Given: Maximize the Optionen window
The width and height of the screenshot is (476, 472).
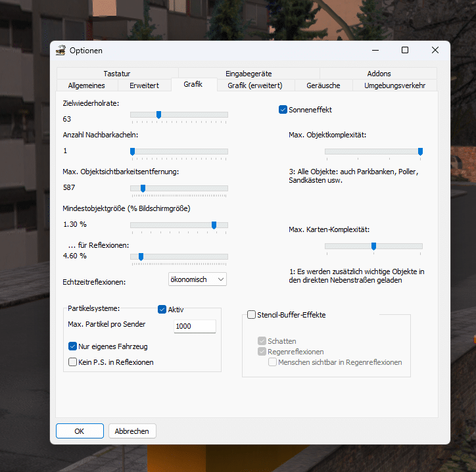Looking at the screenshot, I should (405, 51).
